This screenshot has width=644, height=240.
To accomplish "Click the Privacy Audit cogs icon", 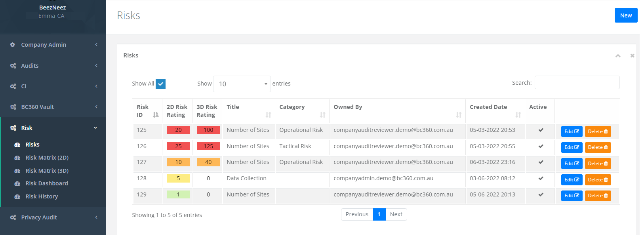I will tap(13, 217).
